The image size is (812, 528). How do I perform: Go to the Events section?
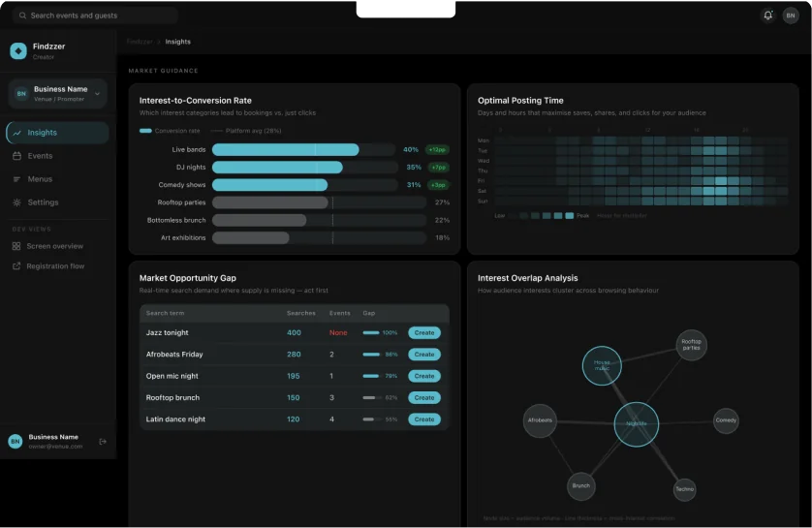pos(57,156)
